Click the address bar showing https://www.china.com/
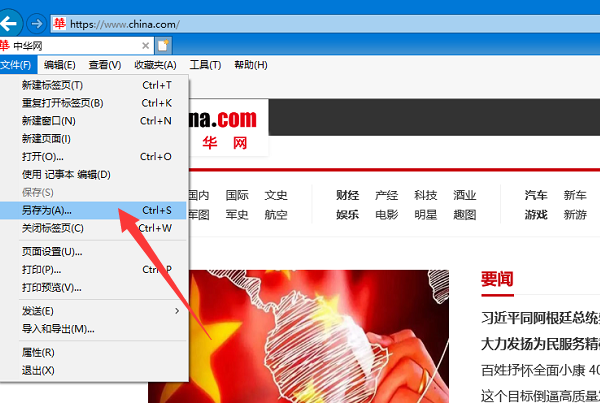This screenshot has width=600, height=403. pyautogui.click(x=325, y=24)
